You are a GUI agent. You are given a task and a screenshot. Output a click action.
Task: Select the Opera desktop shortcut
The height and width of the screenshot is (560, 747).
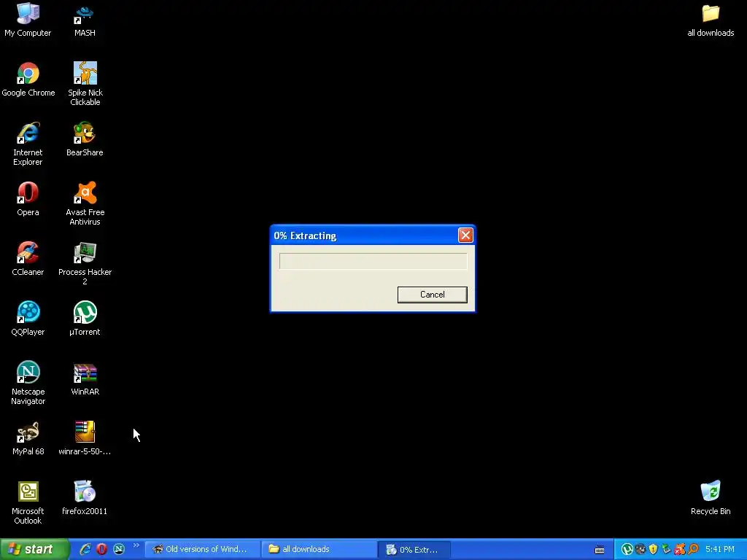point(28,199)
